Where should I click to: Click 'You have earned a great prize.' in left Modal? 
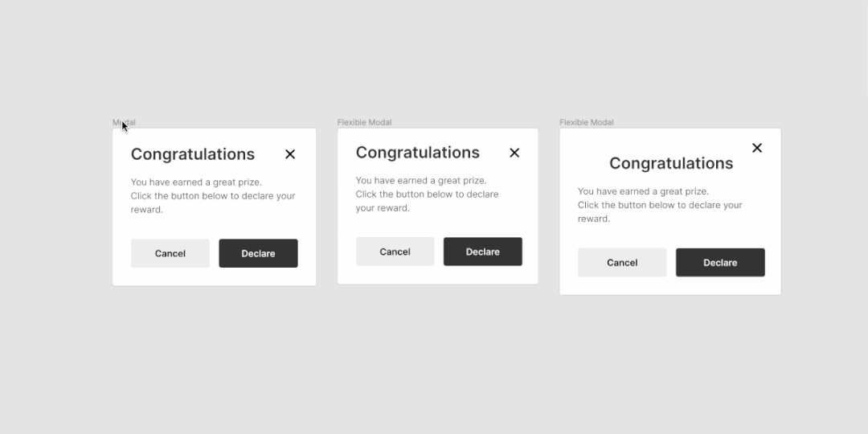click(196, 182)
